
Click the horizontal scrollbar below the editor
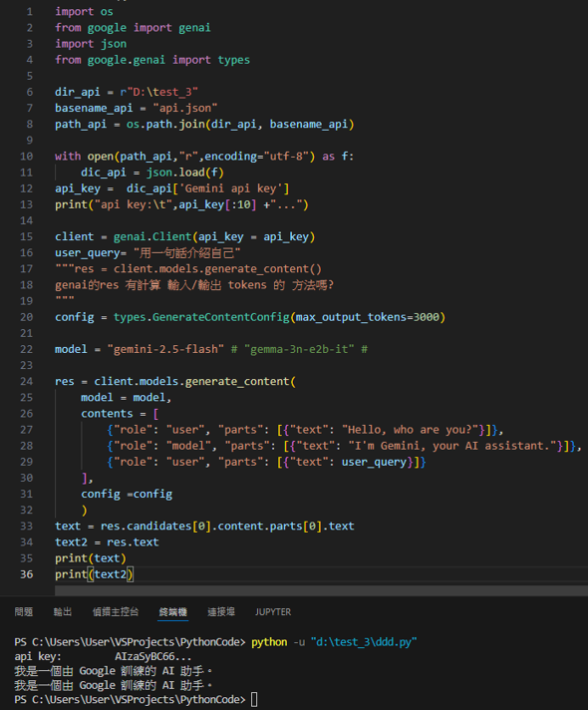pyautogui.click(x=321, y=590)
